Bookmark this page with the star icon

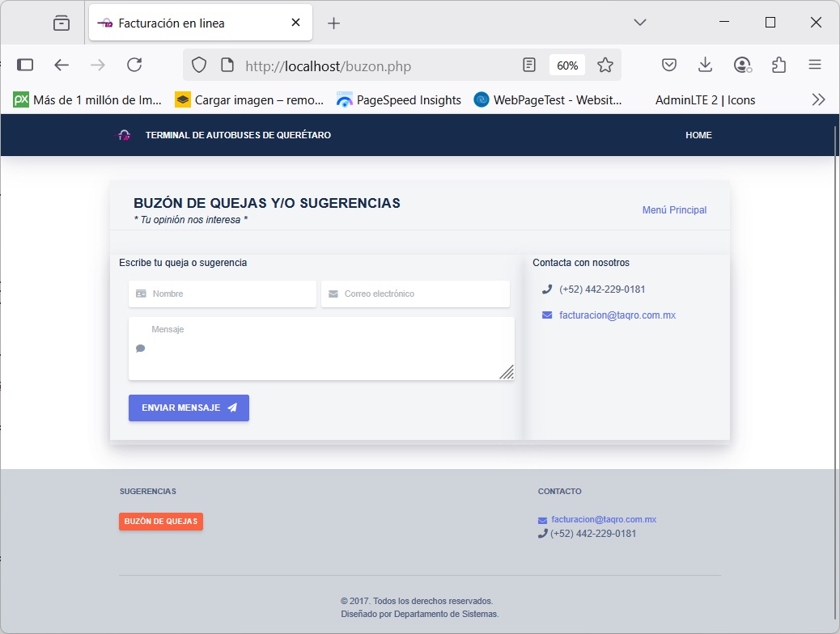[x=605, y=66]
